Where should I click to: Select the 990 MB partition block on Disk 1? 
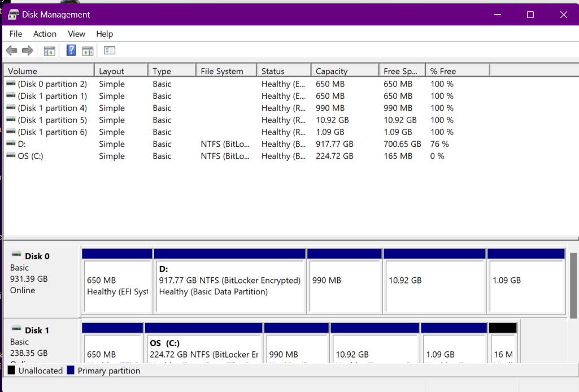(297, 343)
